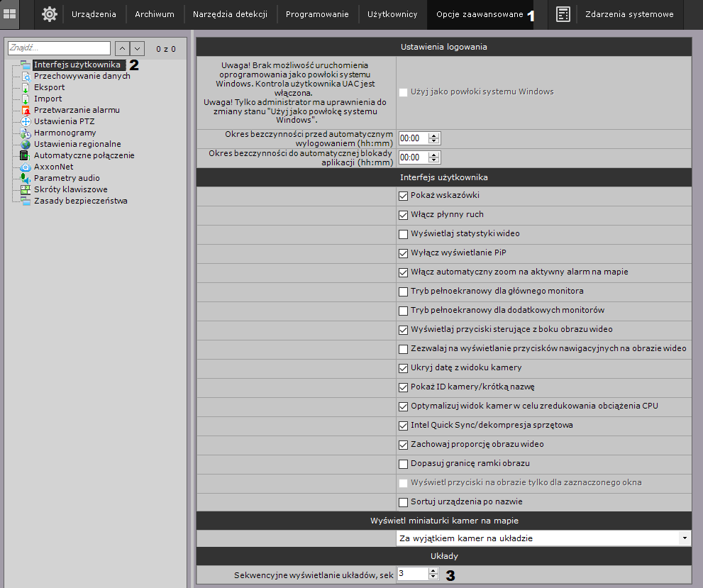Go to previous search result arrow
This screenshot has height=588, width=703.
(121, 48)
